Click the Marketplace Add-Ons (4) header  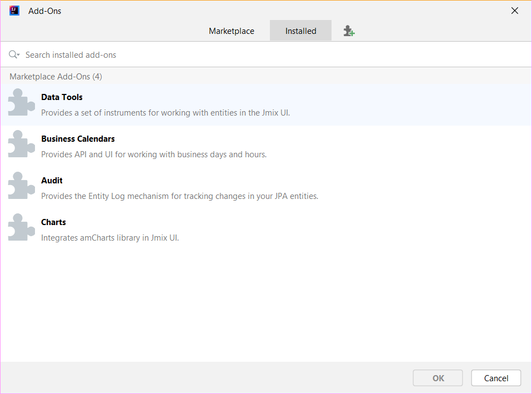coord(56,77)
